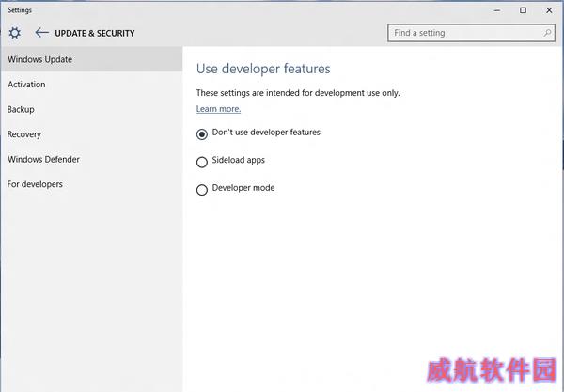Focus the Find a setting field
564x392 pixels.
click(x=471, y=33)
